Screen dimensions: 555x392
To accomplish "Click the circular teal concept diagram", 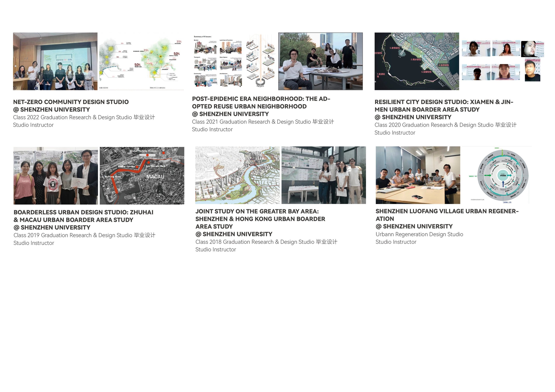I will (x=499, y=175).
